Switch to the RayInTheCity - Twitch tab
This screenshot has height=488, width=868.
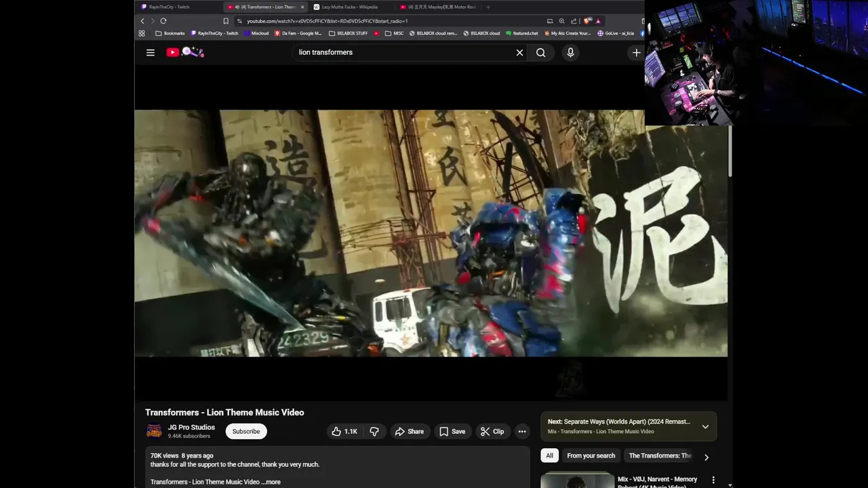coord(178,7)
